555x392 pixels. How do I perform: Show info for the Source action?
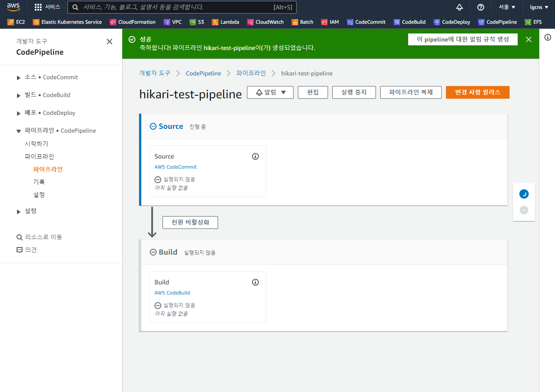click(x=255, y=156)
